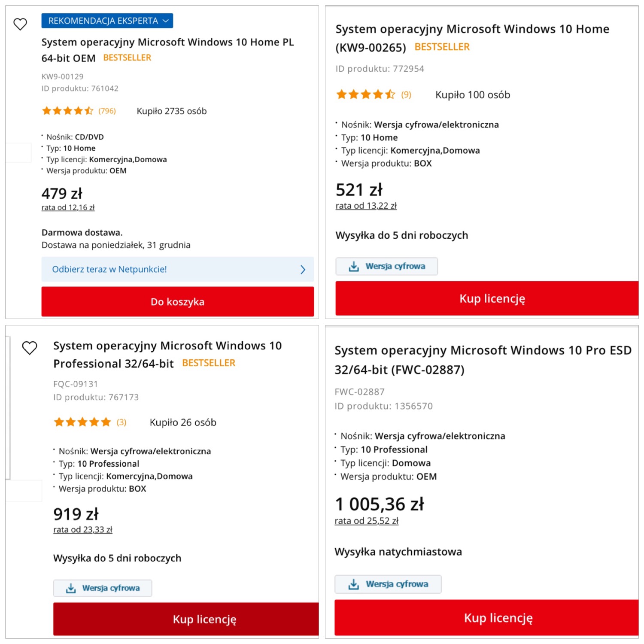Buy license for Windows 10 Home KW9-00265
644x644 pixels.
click(492, 299)
